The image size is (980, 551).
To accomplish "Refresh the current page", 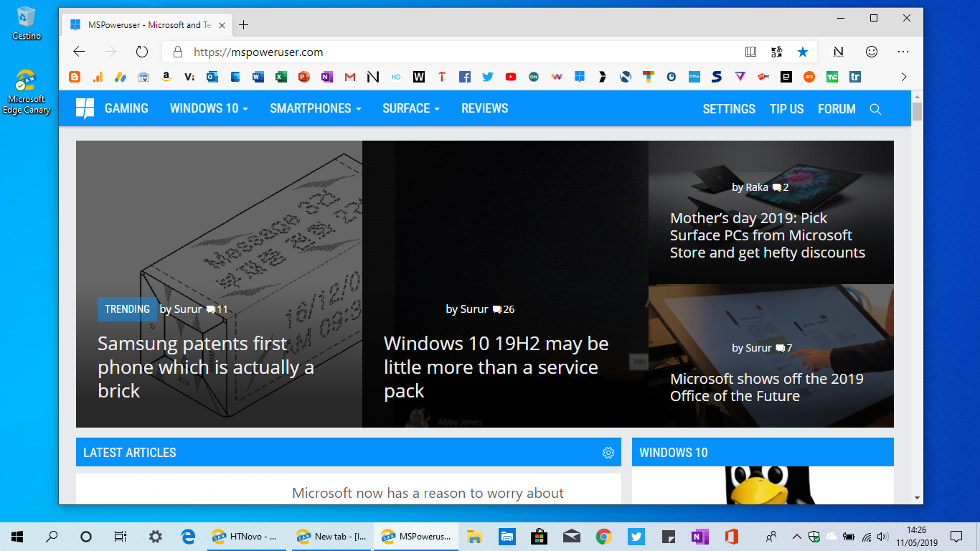I will click(x=142, y=52).
